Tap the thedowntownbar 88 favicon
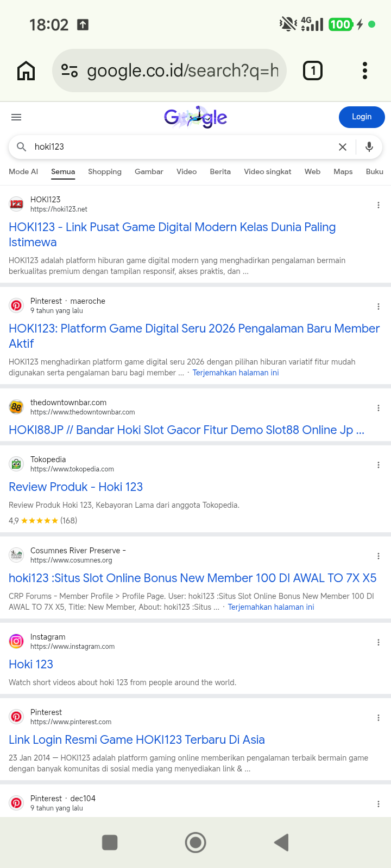The height and width of the screenshot is (868, 391). click(x=17, y=407)
